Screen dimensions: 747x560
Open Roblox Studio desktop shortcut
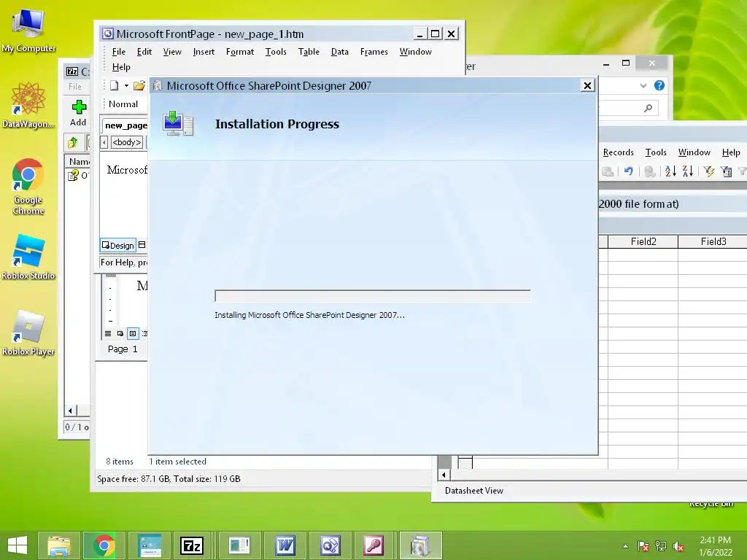28,257
